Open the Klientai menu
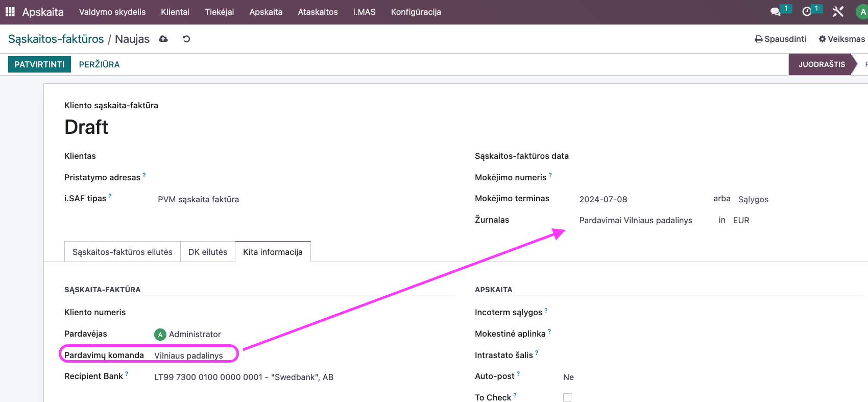 tap(175, 12)
